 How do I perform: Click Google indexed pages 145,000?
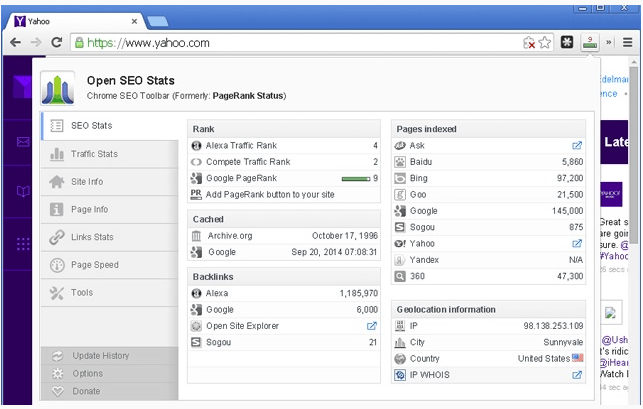coord(568,211)
